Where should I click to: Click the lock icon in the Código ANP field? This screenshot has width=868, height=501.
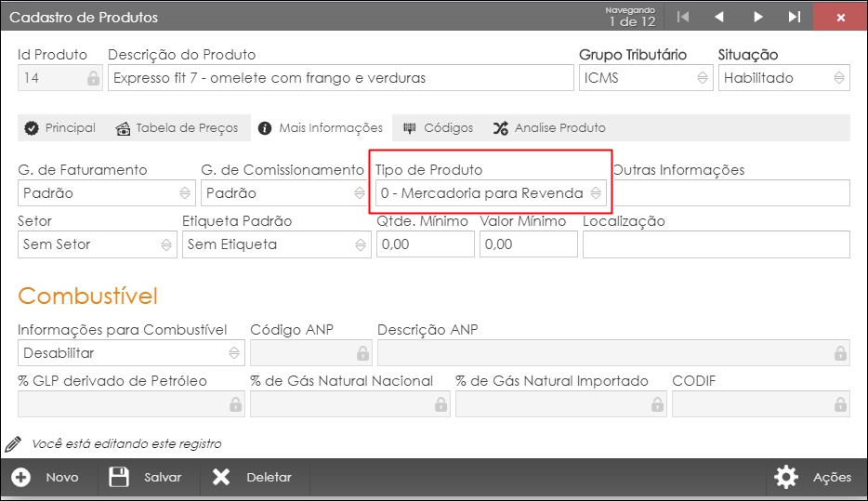362,353
